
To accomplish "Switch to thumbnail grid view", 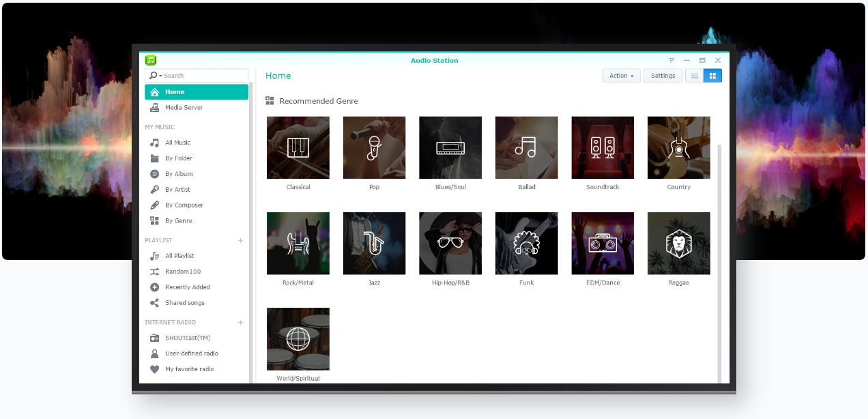I will click(x=712, y=76).
